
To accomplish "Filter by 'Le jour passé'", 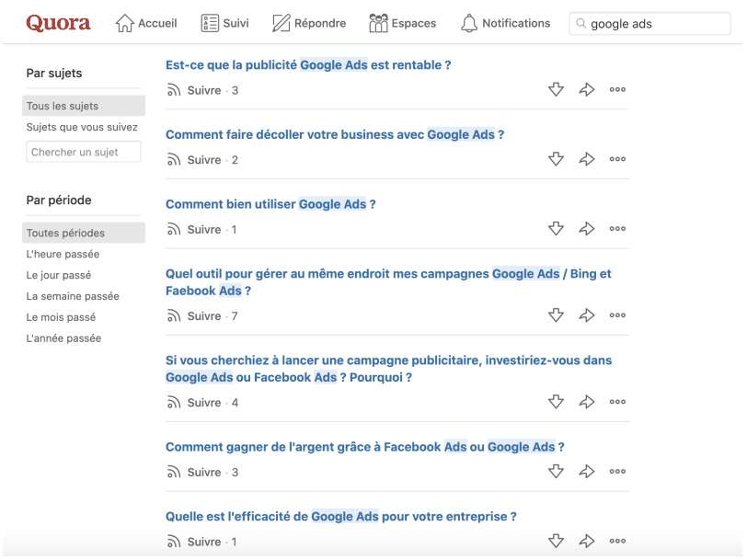I will pos(59,275).
